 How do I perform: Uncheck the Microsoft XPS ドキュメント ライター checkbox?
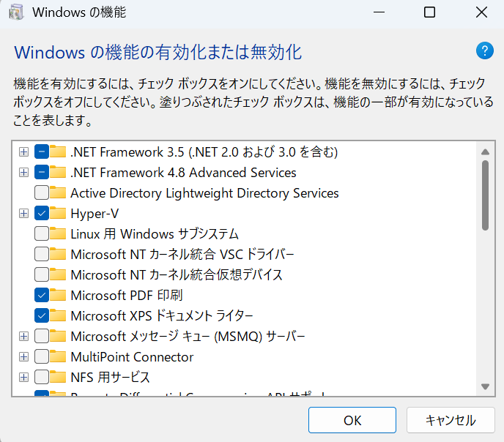[42, 316]
